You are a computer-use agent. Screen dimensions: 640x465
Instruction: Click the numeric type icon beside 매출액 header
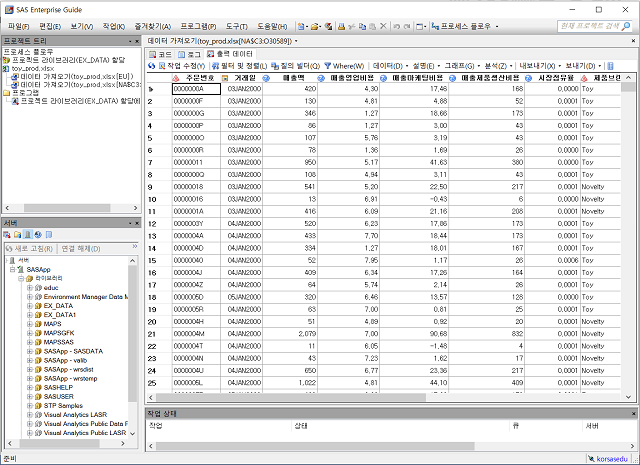click(267, 78)
